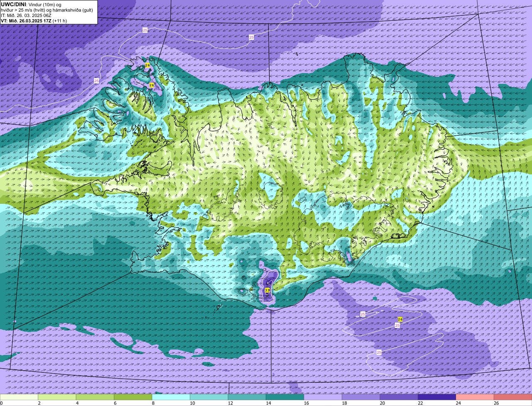Pick the 20–22 m/s legend color swatch
This screenshot has height=406, width=532.
pyautogui.click(x=399, y=397)
